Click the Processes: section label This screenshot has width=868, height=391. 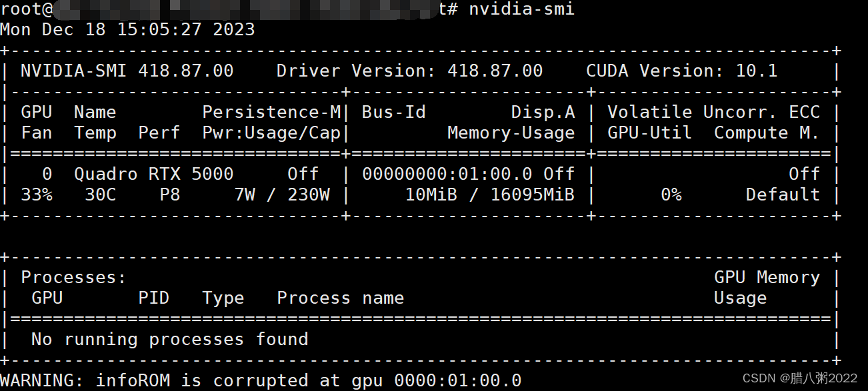point(74,277)
